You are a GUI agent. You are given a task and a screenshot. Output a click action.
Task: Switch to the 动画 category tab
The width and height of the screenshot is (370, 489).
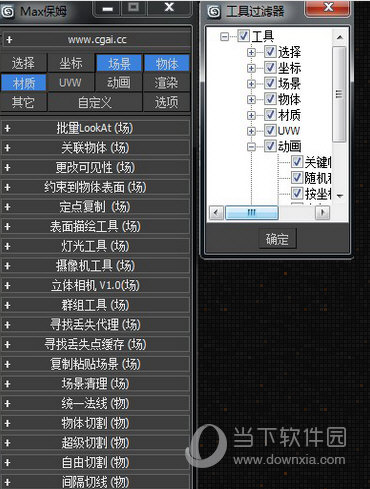[119, 83]
